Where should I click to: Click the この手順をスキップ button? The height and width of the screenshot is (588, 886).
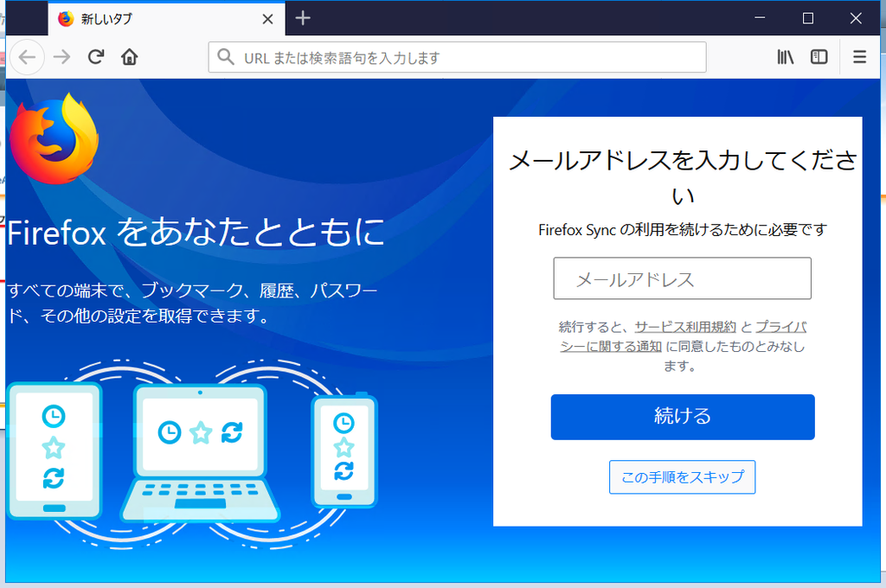click(682, 477)
